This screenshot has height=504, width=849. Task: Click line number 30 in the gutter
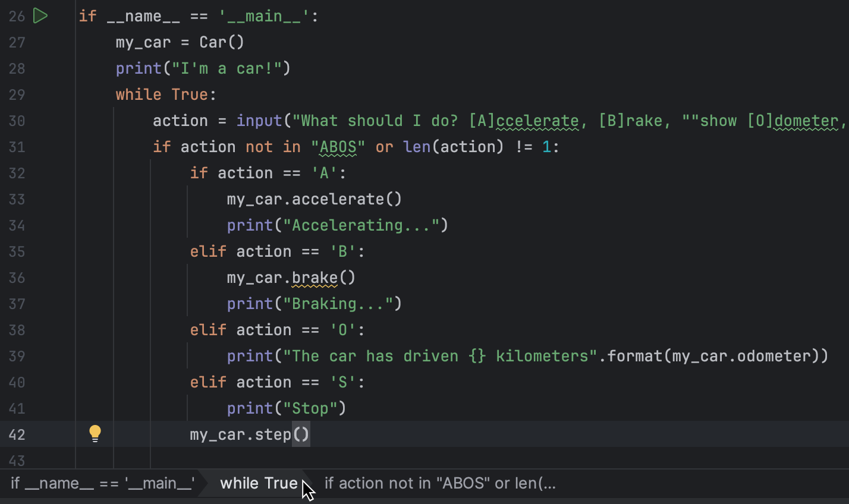[17, 121]
